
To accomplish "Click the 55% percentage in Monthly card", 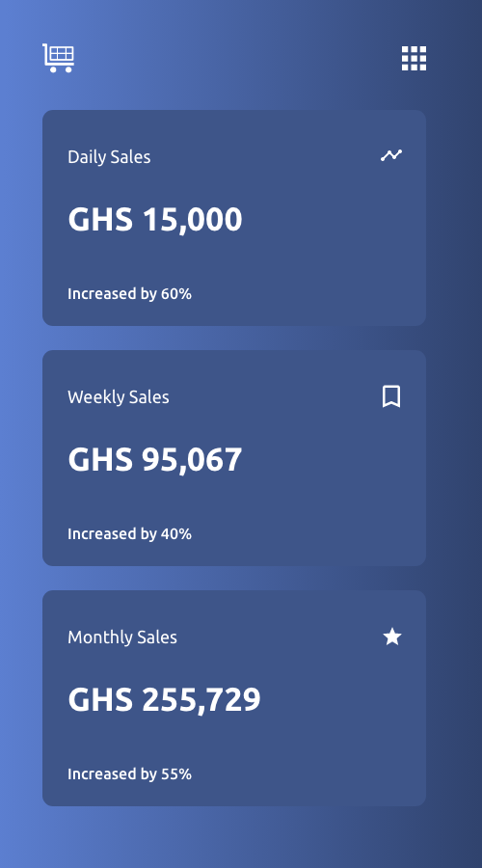I will (x=176, y=774).
